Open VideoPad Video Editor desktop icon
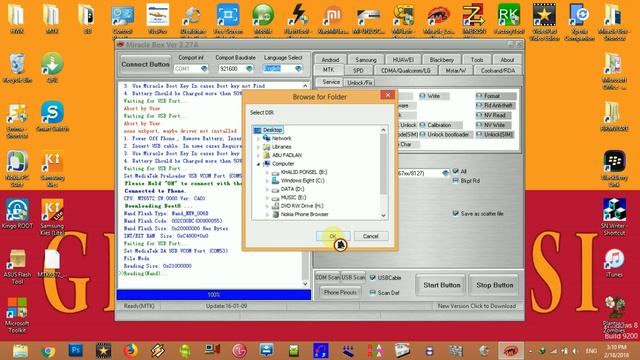The height and width of the screenshot is (360, 640). (x=544, y=21)
